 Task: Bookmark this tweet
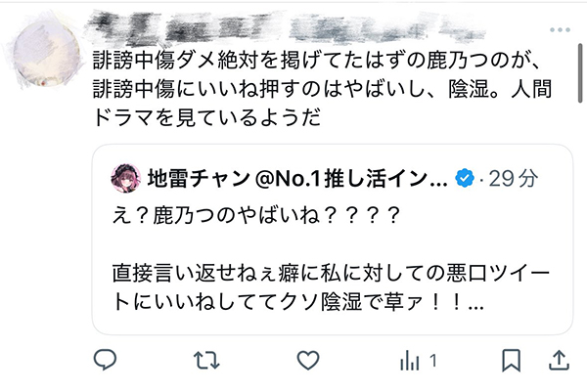(x=512, y=361)
